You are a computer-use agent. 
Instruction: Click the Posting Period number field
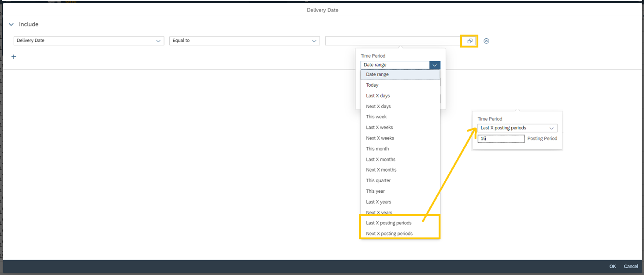pos(501,139)
